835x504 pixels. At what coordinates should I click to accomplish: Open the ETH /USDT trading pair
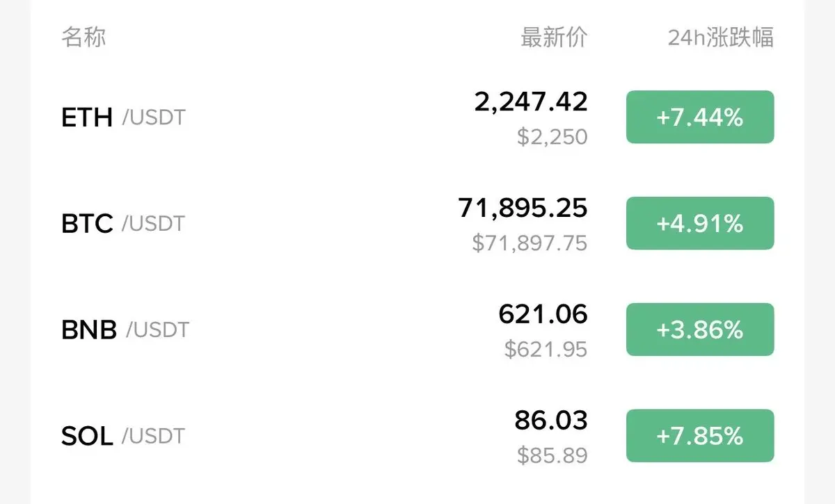coord(417,117)
